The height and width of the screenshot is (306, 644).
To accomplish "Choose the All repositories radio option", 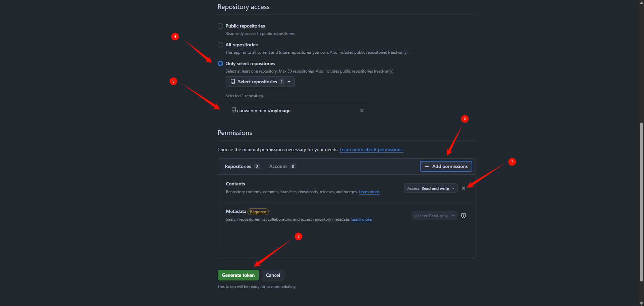I will pyautogui.click(x=220, y=45).
